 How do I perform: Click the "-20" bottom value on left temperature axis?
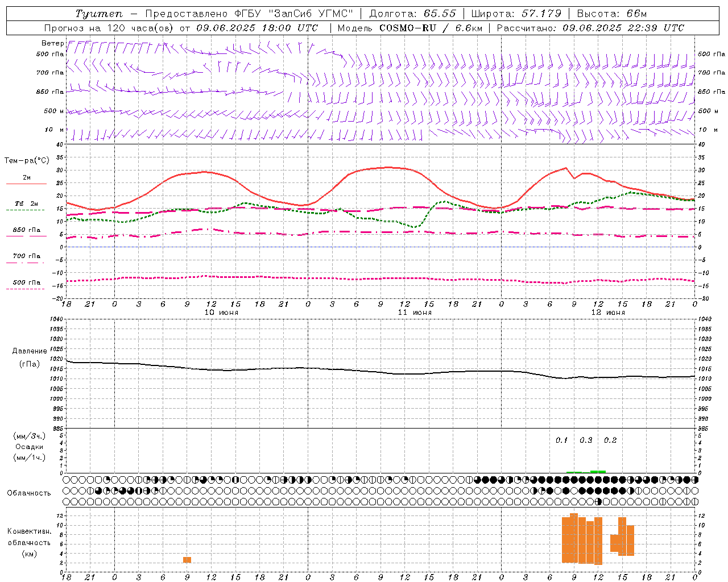(x=59, y=298)
